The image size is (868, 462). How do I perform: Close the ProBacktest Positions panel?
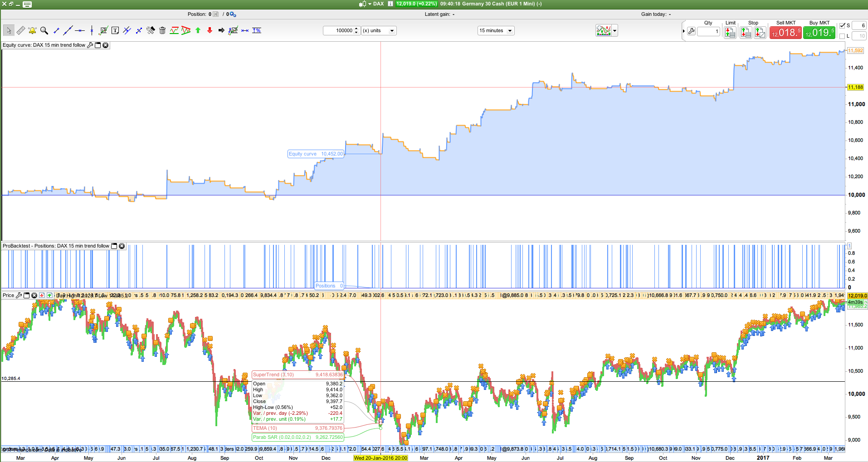(x=122, y=246)
